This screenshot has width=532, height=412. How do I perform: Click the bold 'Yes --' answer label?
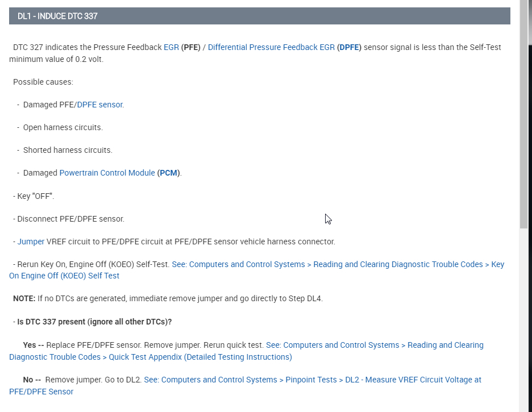coord(33,345)
